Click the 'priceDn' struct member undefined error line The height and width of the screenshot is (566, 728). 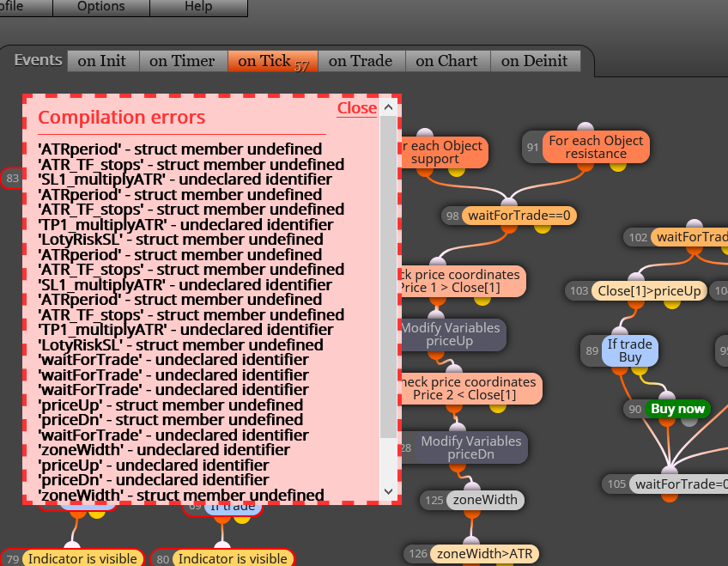click(170, 420)
